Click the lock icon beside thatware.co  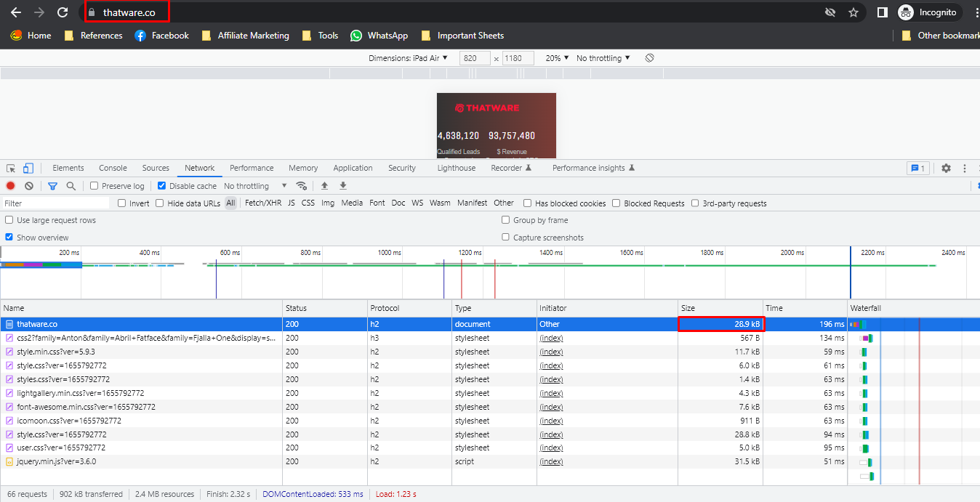click(92, 12)
